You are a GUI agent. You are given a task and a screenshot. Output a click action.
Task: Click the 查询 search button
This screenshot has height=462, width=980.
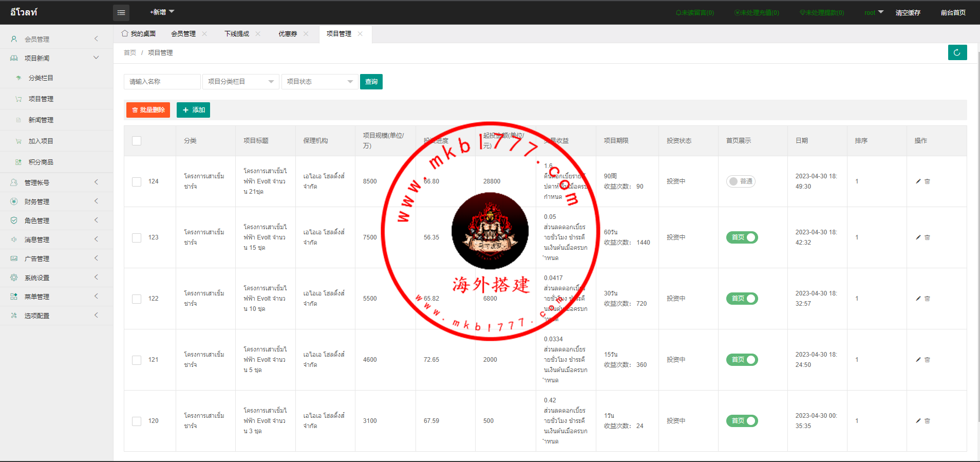371,82
